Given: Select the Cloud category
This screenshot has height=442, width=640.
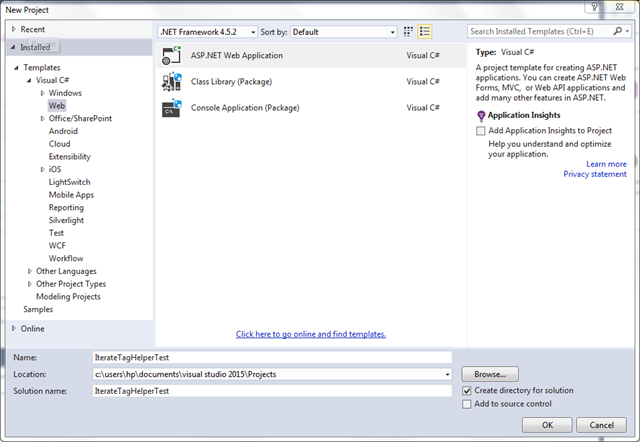Looking at the screenshot, I should click(60, 144).
